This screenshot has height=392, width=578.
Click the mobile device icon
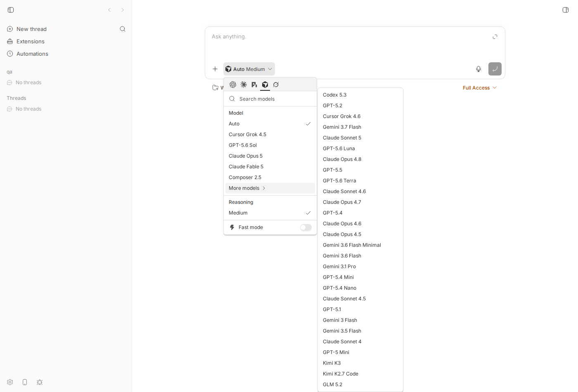pos(25,382)
